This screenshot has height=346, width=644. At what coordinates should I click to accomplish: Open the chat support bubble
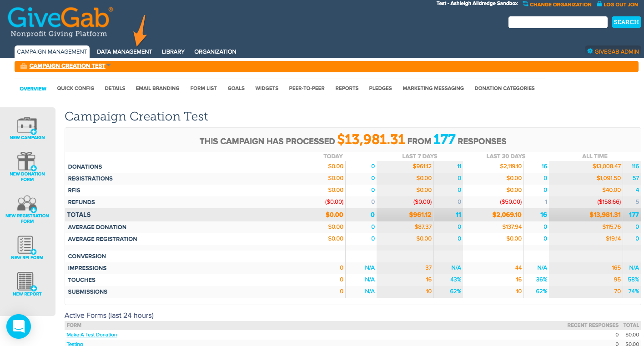[x=19, y=326]
